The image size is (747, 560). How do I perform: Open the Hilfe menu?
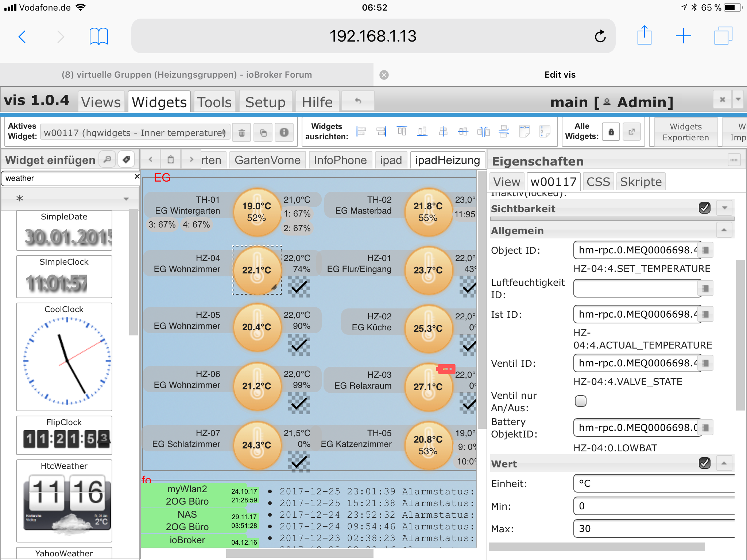(x=317, y=102)
